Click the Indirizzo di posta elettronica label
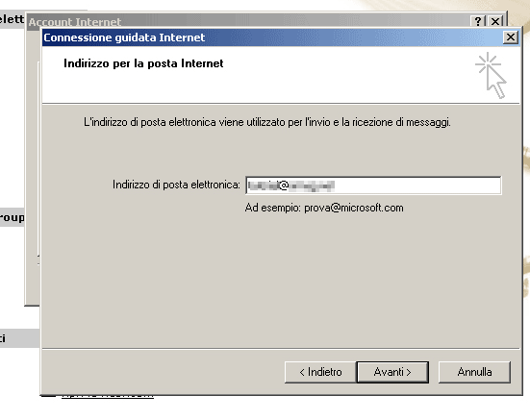The width and height of the screenshot is (530, 420). click(x=176, y=185)
